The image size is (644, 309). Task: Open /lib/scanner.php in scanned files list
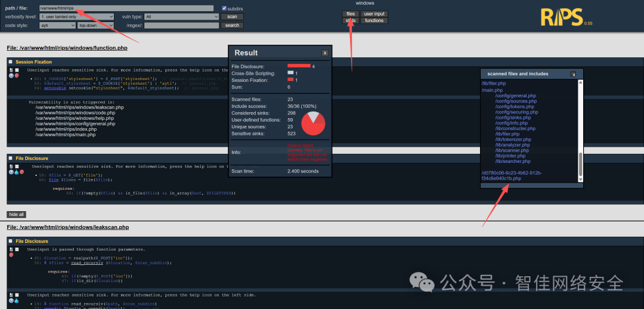click(512, 150)
